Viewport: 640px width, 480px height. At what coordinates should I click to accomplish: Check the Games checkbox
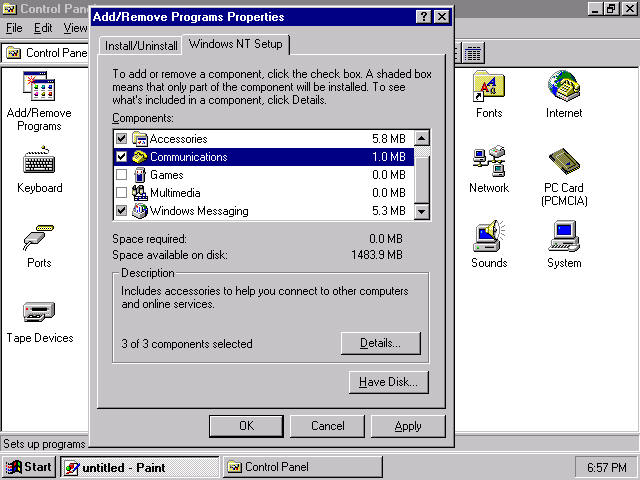click(121, 175)
